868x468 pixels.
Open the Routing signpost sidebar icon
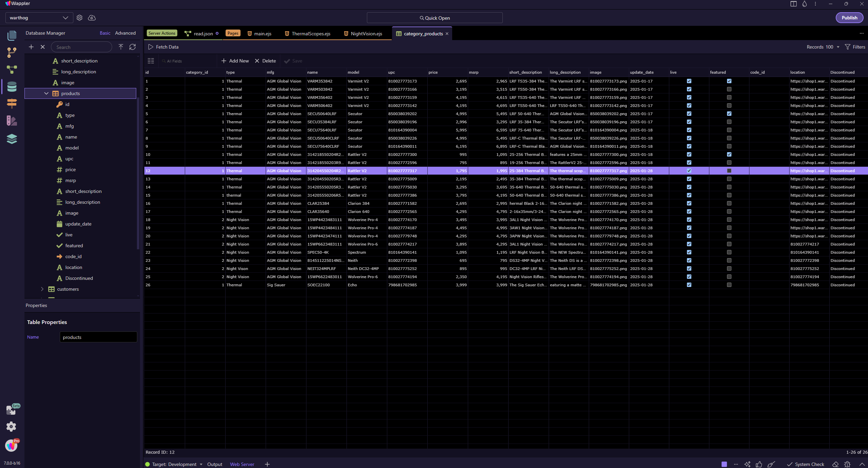(x=12, y=104)
